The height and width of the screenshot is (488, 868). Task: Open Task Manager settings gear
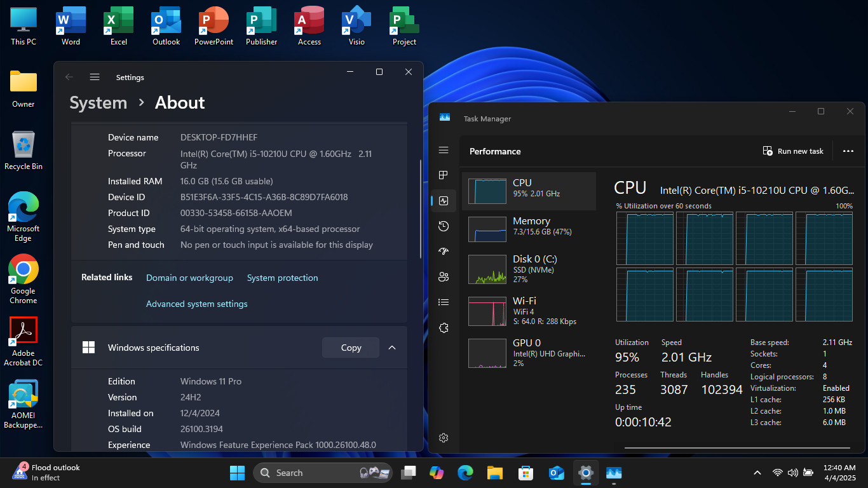click(x=444, y=438)
